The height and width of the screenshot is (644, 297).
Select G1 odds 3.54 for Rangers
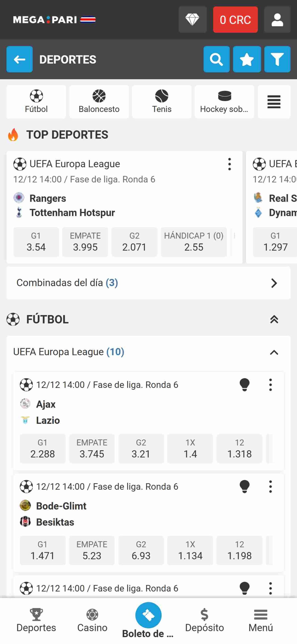[36, 242]
